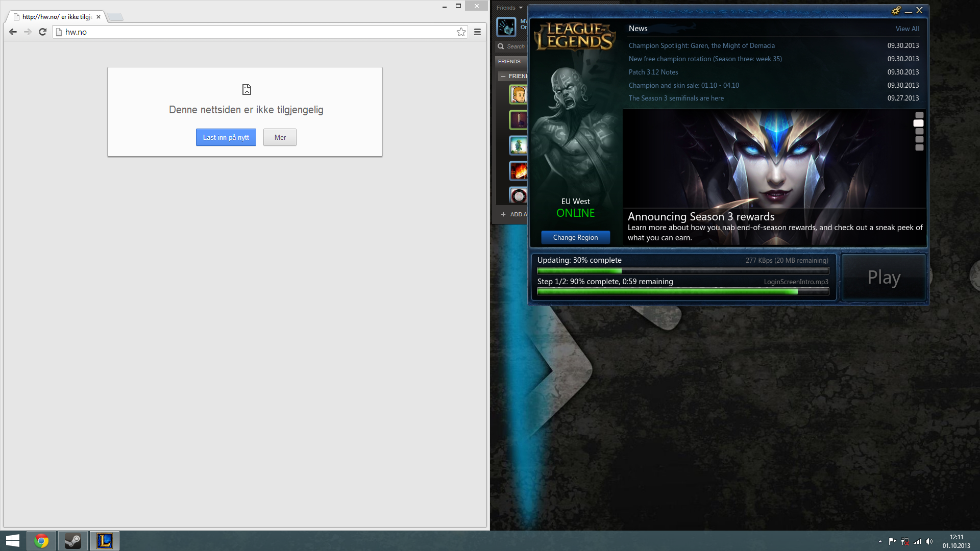This screenshot has width=980, height=551.
Task: Close the League of Legends launcher
Action: (x=919, y=10)
